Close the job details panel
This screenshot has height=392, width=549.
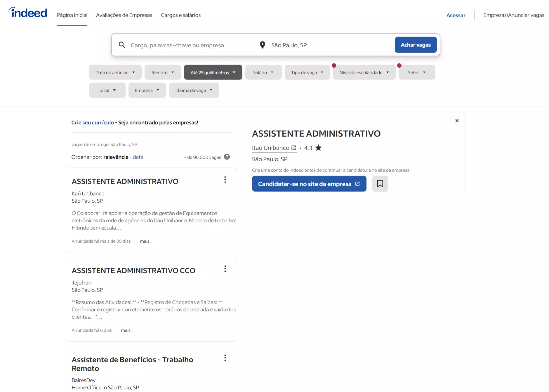457,121
